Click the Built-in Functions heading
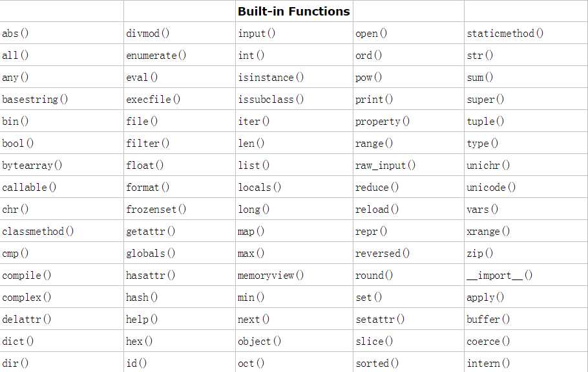This screenshot has width=588, height=372. [x=293, y=11]
